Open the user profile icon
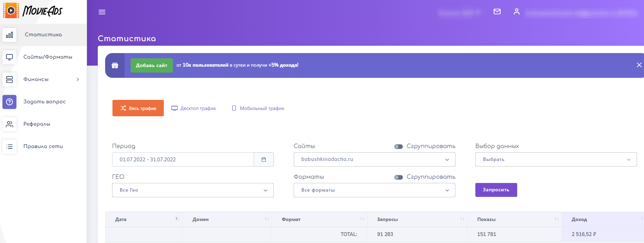 coord(517,12)
